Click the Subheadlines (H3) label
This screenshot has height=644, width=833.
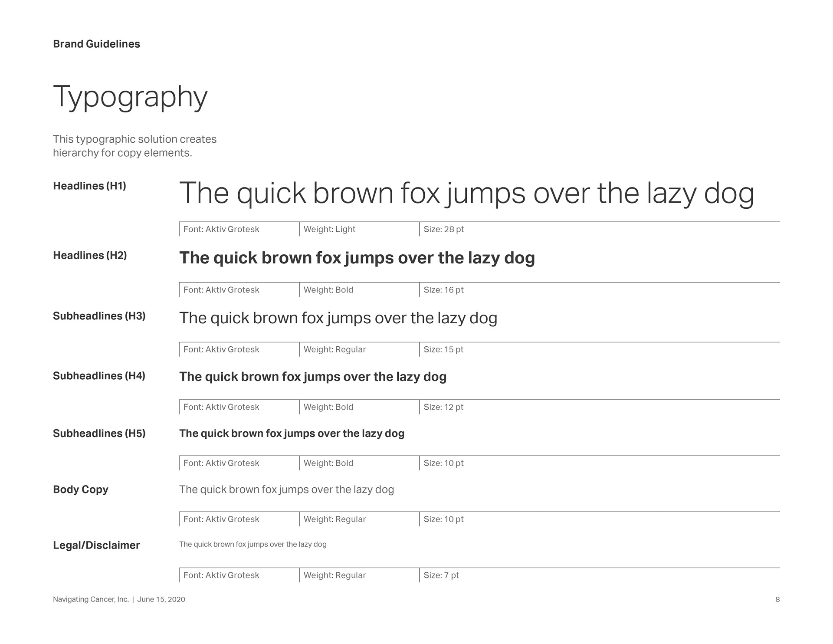99,316
